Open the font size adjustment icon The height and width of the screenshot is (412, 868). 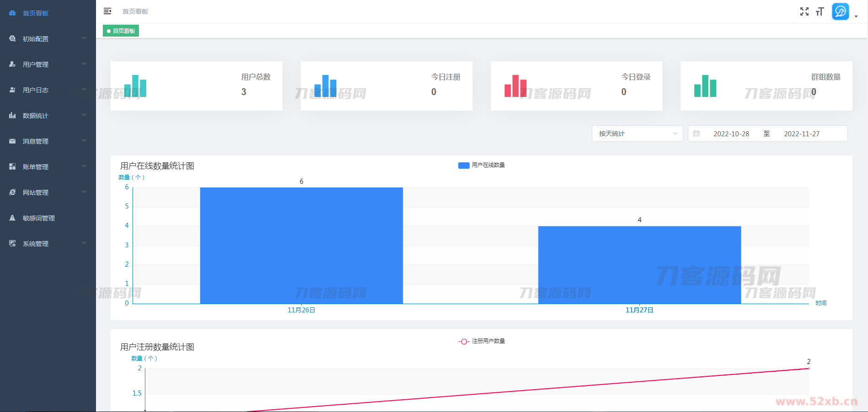pos(820,11)
